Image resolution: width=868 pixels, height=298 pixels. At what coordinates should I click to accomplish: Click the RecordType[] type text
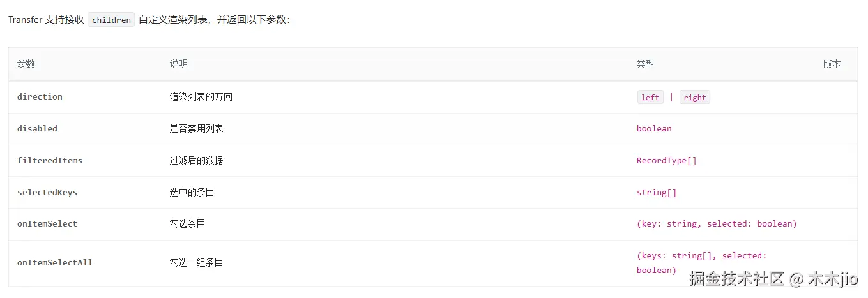click(666, 161)
